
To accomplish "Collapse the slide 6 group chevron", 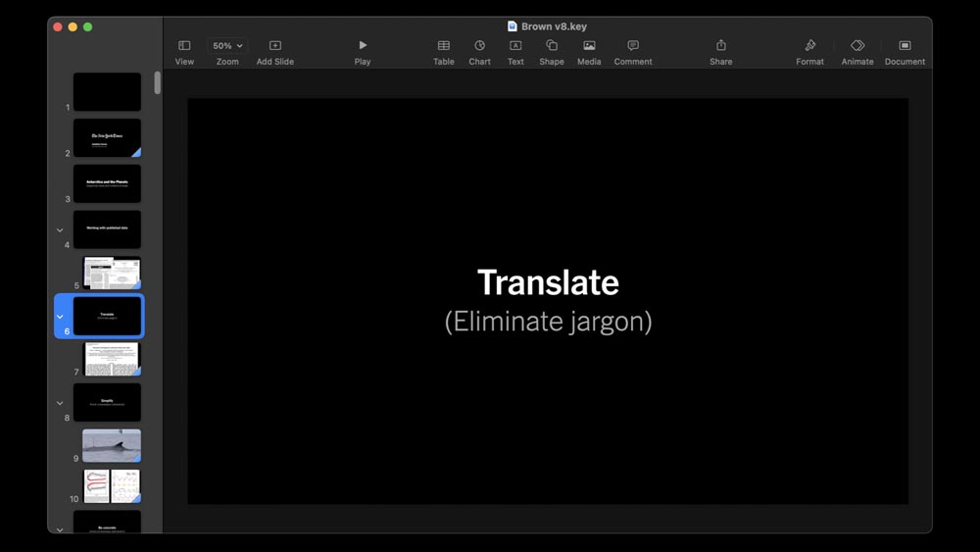I will (x=60, y=317).
